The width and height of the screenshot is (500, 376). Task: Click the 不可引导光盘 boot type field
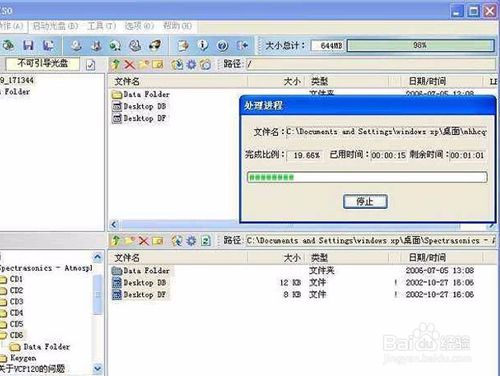coord(43,63)
